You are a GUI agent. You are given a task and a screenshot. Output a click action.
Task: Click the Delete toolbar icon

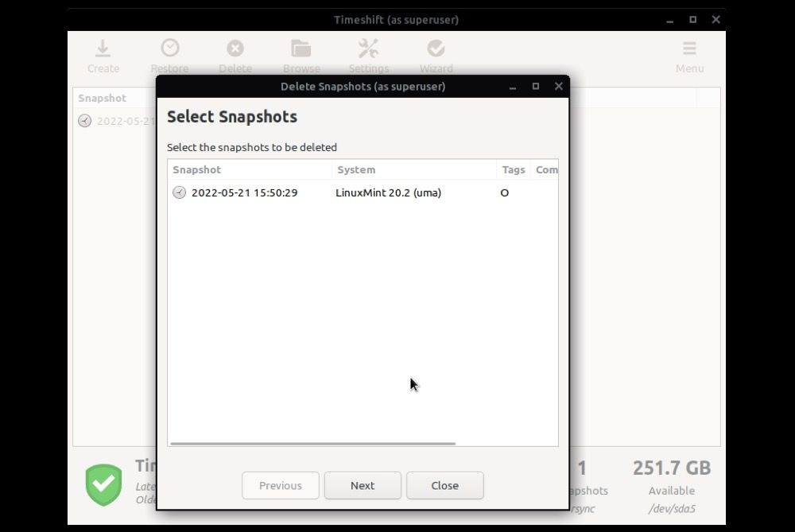[235, 49]
